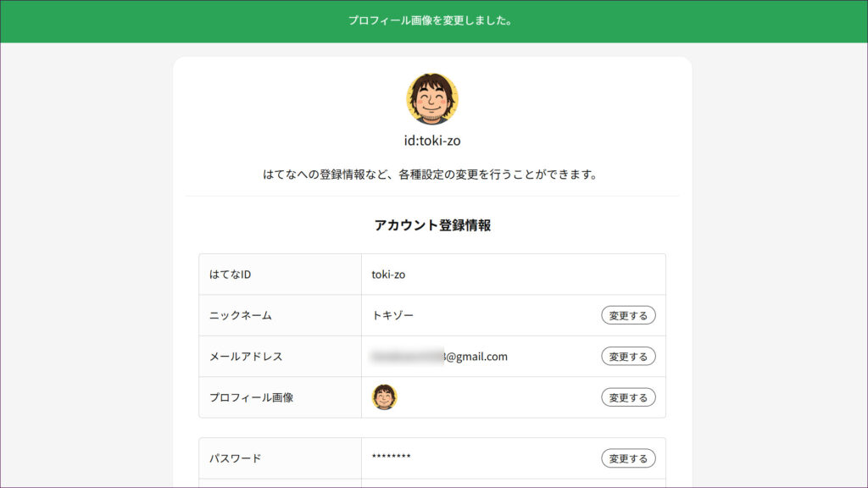
Task: Click the id:toki-zo text under the avatar
Action: tap(432, 141)
